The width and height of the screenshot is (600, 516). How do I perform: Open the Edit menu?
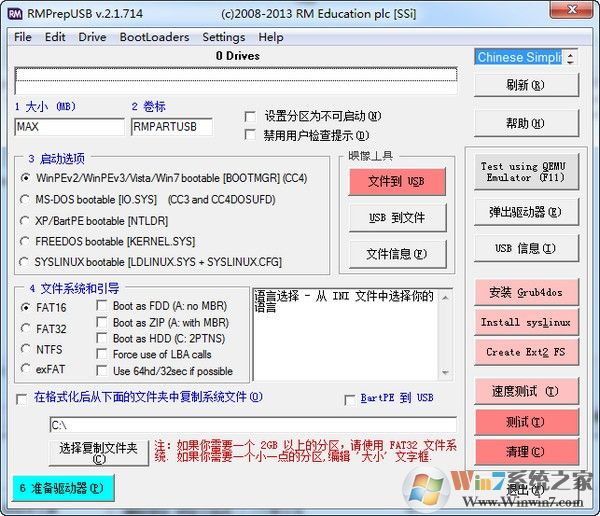55,37
